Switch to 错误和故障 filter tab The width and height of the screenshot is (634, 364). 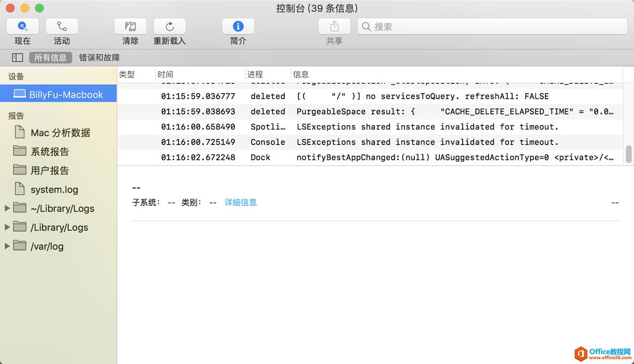pos(99,58)
